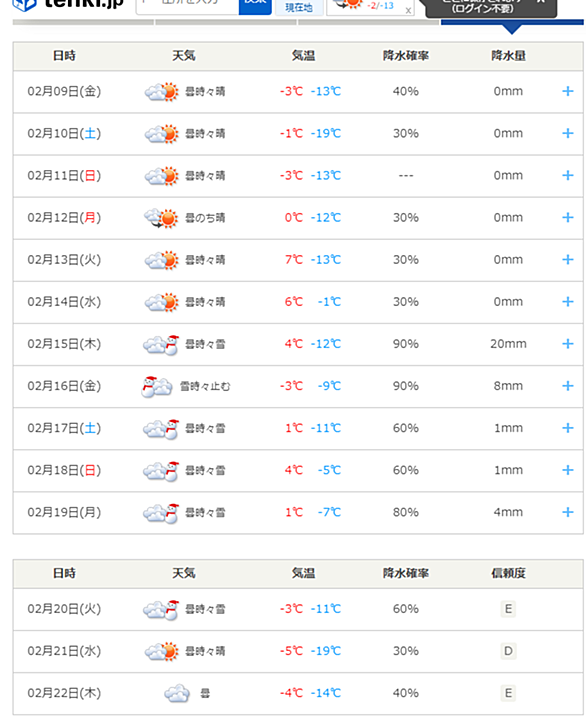The width and height of the screenshot is (586, 724).
Task: Switch to the first gray forecast tab
Action: [x=83, y=22]
